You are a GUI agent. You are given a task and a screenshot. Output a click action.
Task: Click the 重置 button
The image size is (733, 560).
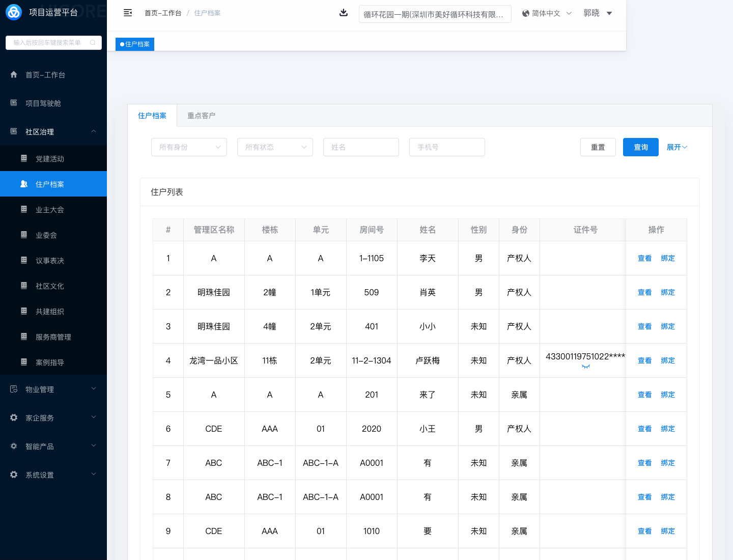pos(598,147)
